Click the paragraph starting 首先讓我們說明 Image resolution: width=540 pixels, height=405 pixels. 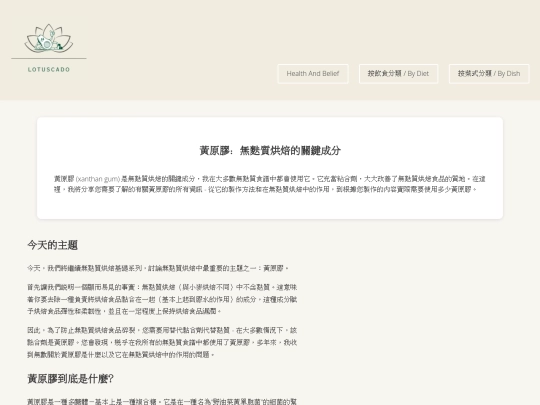tap(162, 299)
